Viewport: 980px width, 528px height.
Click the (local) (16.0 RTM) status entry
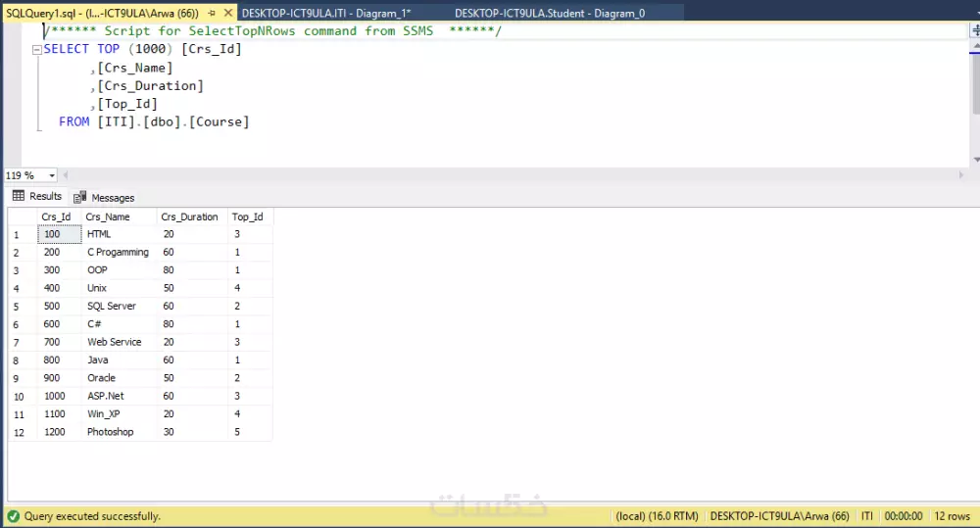[x=657, y=516]
